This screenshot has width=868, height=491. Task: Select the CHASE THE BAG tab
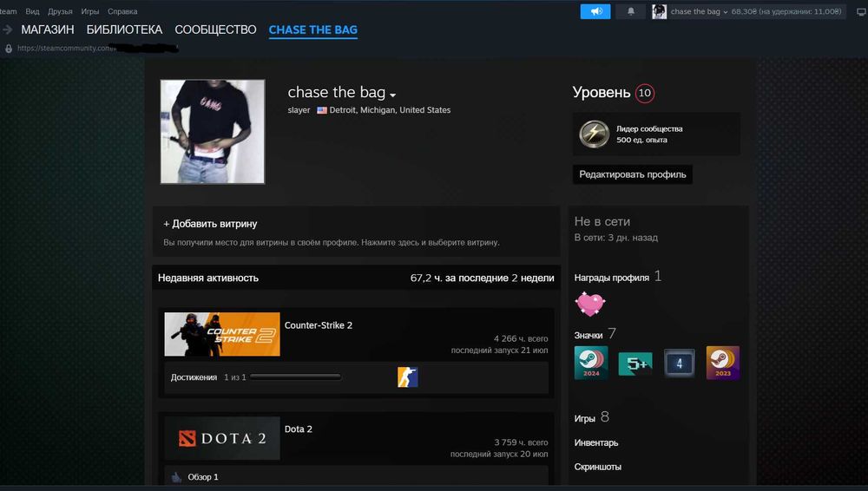(312, 29)
